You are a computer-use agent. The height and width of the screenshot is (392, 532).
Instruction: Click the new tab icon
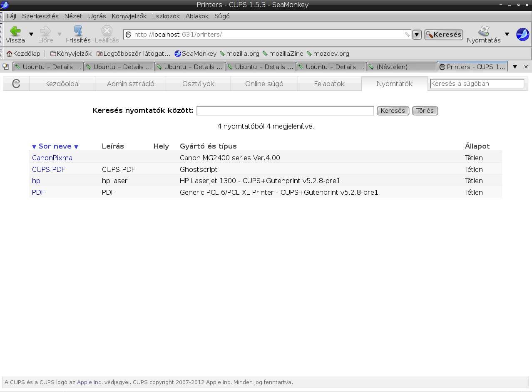(x=5, y=67)
